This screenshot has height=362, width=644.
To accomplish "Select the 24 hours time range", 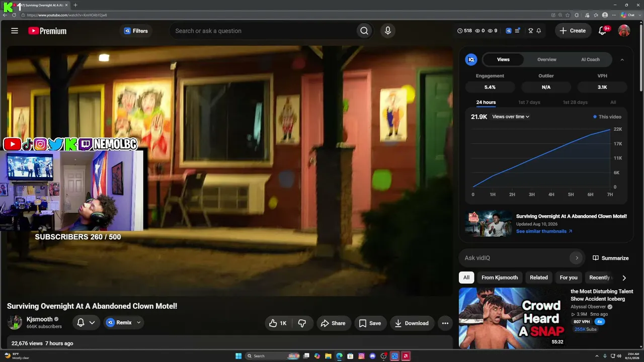I will pos(486,103).
